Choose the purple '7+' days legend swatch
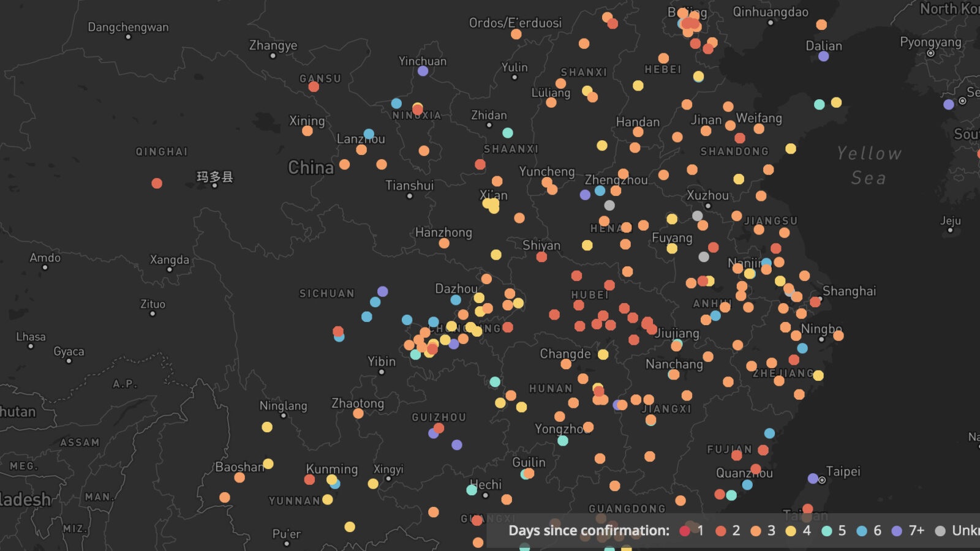Screen dimensions: 980x551 [x=897, y=531]
